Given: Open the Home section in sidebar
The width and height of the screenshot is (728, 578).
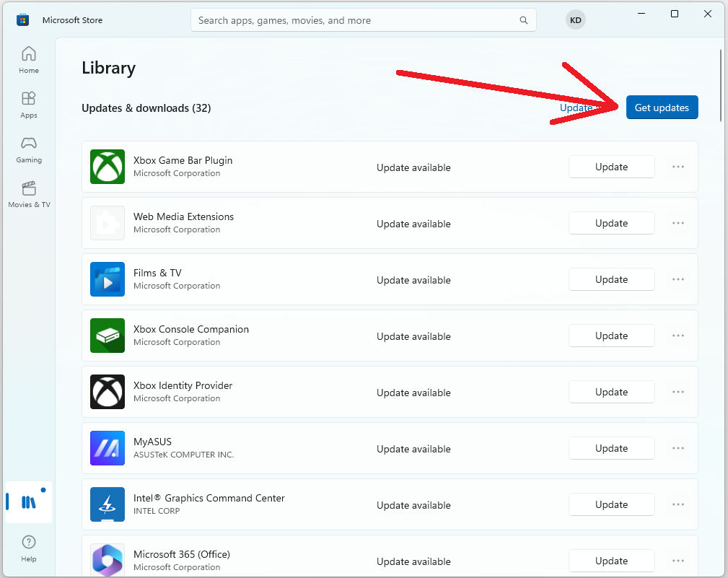Looking at the screenshot, I should 29,60.
